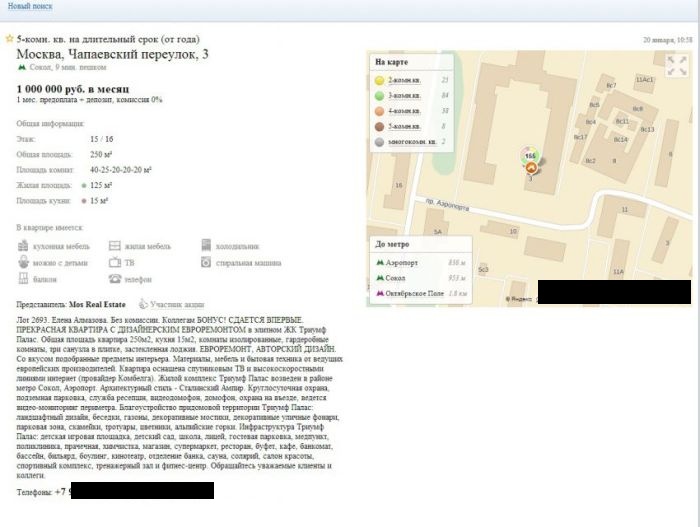Click the favorite star icon beside listing title
The height and width of the screenshot is (527, 700).
[x=9, y=38]
